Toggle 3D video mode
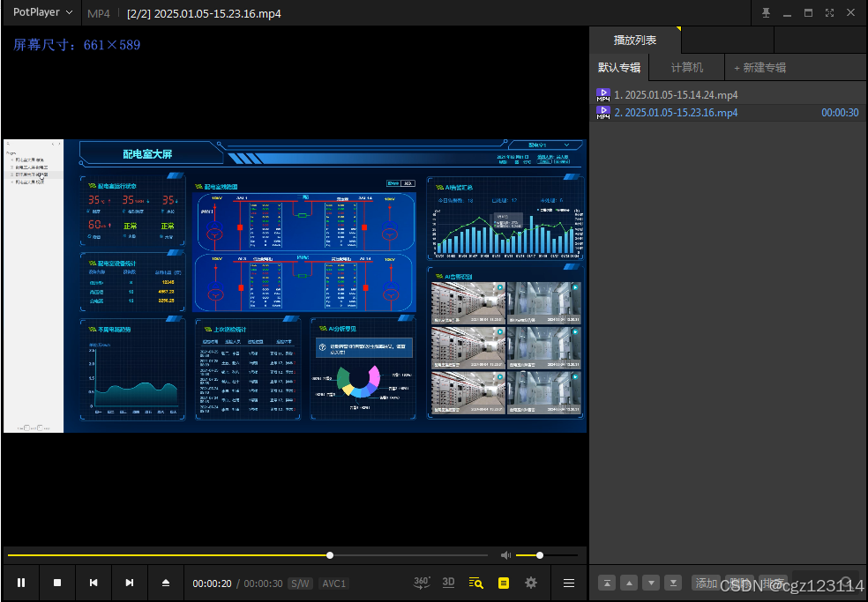The height and width of the screenshot is (602, 868). point(448,582)
